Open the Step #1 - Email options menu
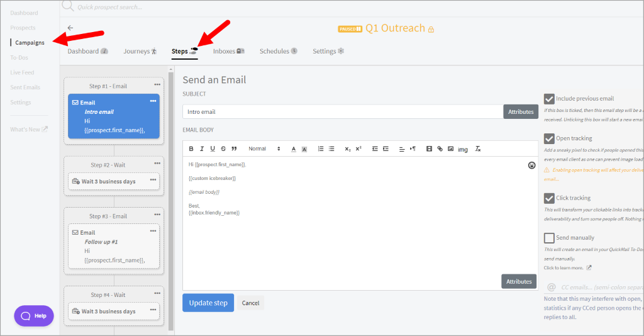 pyautogui.click(x=157, y=84)
